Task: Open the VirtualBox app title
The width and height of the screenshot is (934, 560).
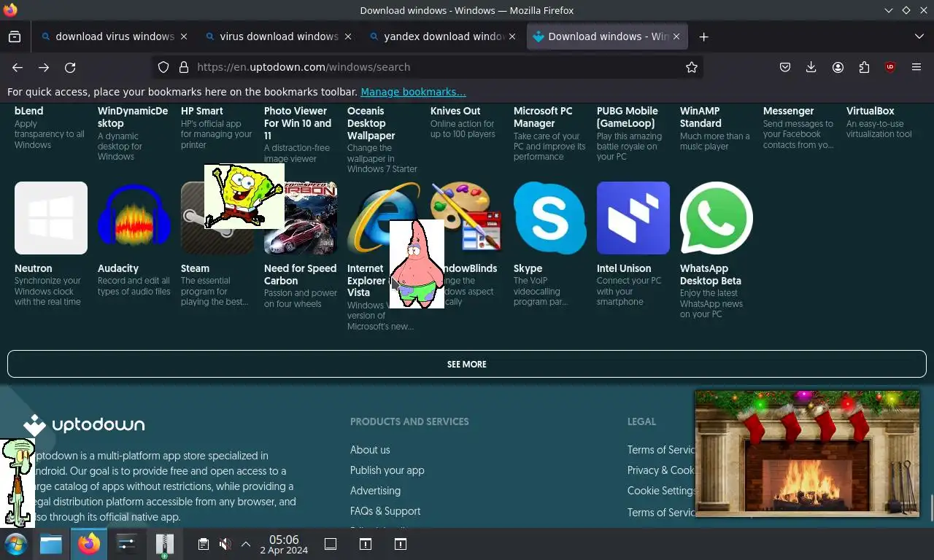Action: (x=871, y=111)
